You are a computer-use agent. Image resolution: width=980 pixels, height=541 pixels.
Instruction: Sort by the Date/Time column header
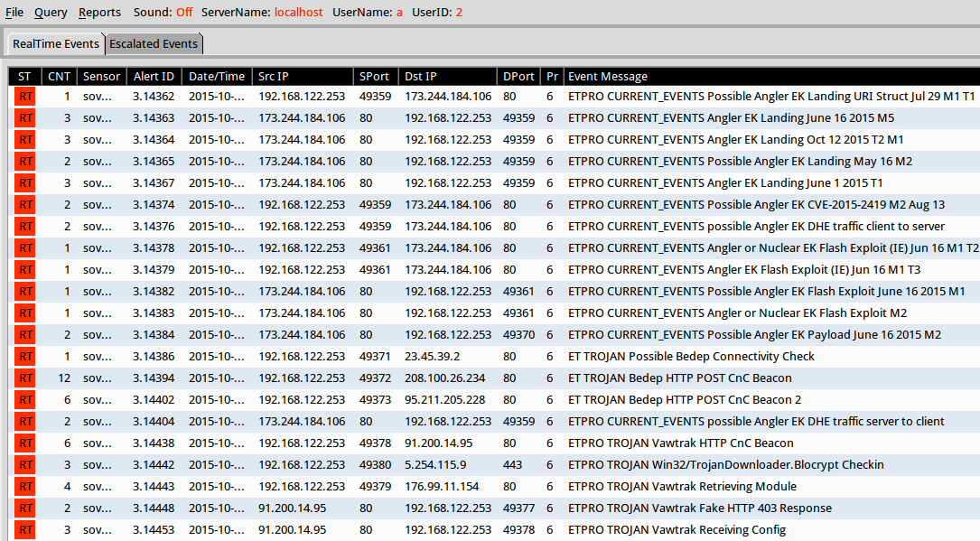click(x=217, y=77)
